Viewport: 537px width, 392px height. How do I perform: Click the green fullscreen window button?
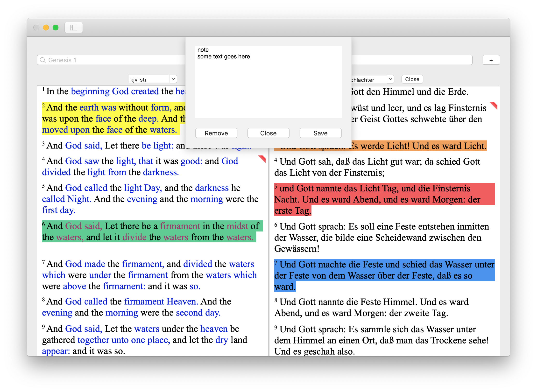56,28
